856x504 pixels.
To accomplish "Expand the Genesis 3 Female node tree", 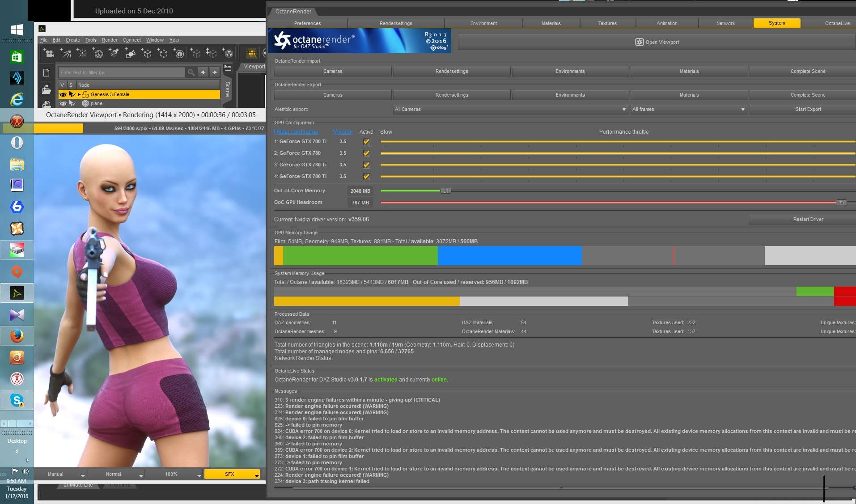I will tap(79, 94).
